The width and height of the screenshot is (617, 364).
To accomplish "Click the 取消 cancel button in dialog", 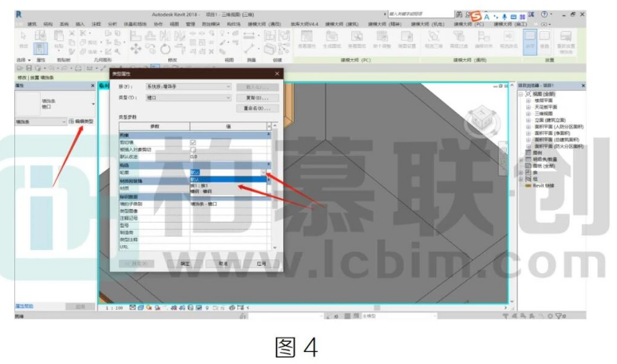I will (223, 263).
